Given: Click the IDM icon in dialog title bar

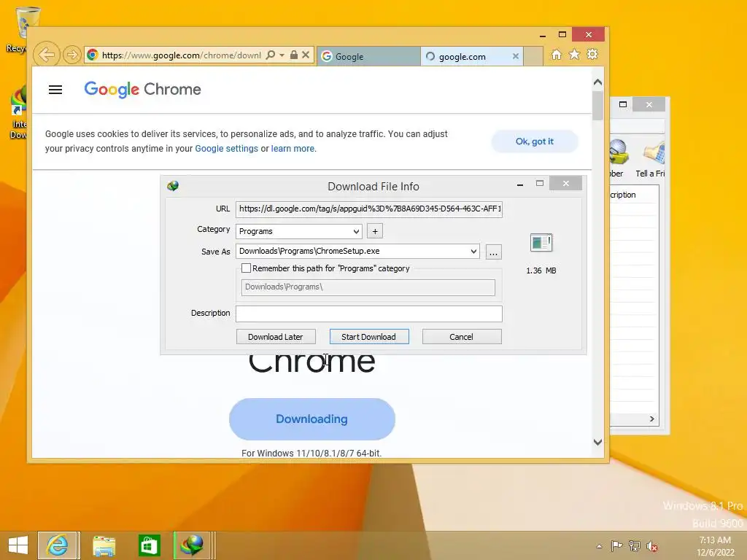Looking at the screenshot, I should [173, 186].
